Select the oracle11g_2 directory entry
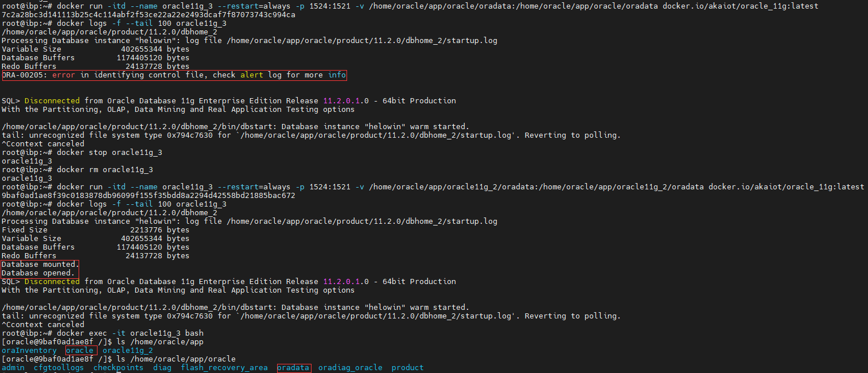868x373 pixels. [127, 350]
